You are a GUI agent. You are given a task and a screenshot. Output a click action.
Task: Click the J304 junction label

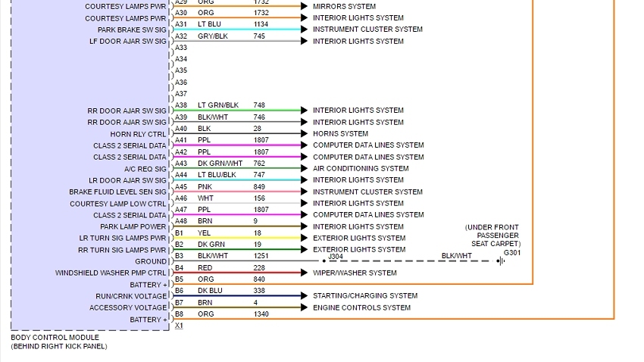pyautogui.click(x=336, y=257)
